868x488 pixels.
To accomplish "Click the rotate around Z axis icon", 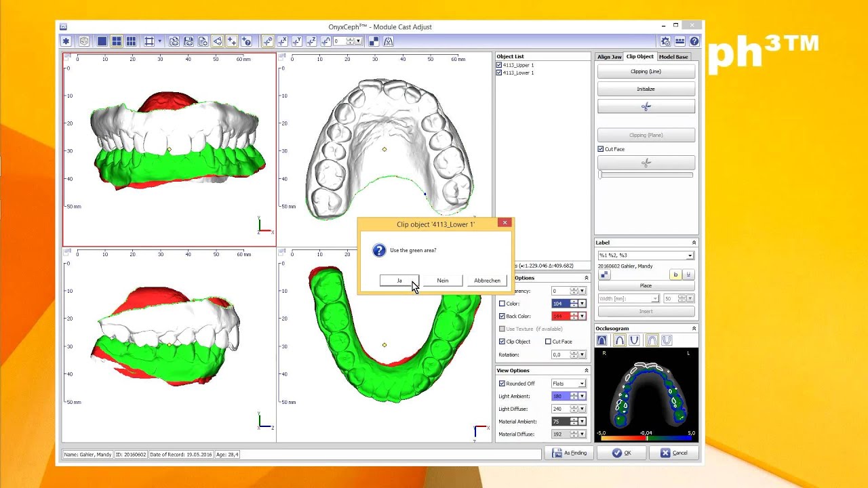I will point(311,41).
